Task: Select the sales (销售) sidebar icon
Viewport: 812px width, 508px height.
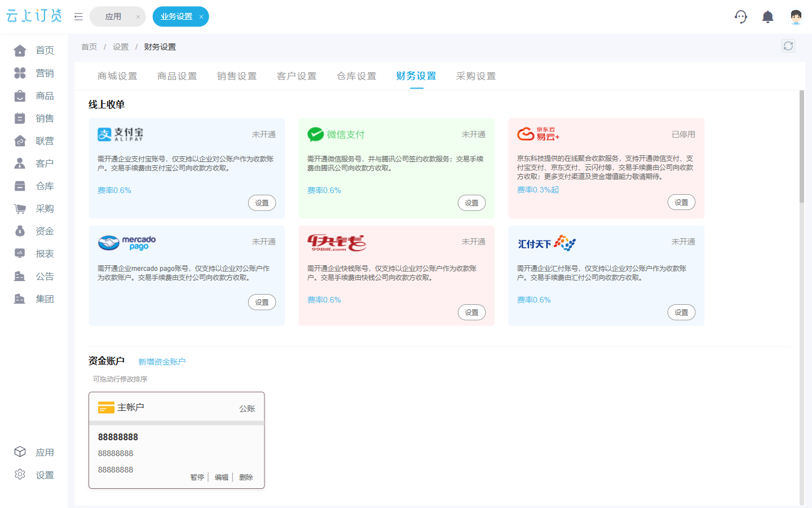Action: click(x=20, y=118)
